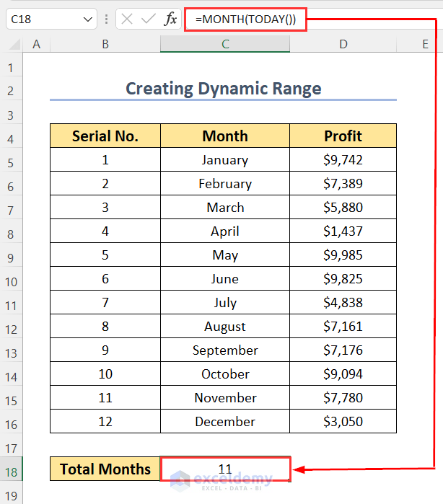Click the Creating Dynamic Range title cell
Image resolution: width=443 pixels, height=504 pixels.
(x=224, y=89)
